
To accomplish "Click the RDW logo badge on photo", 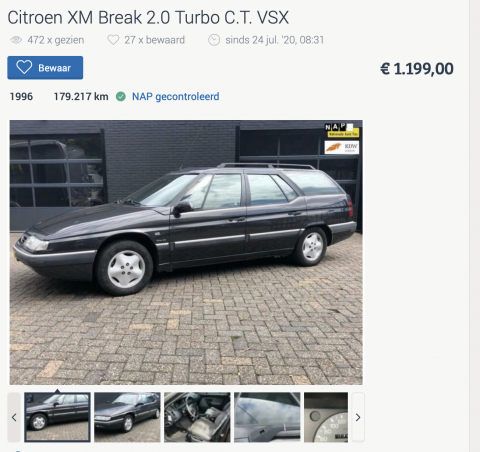I will point(342,147).
